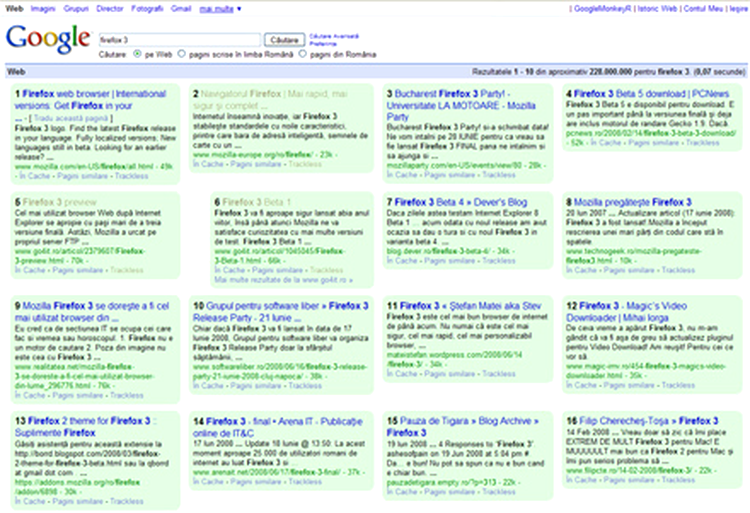Click the blog.dever.ro URL in result 7
Screen dimensions: 750x513
click(x=438, y=251)
